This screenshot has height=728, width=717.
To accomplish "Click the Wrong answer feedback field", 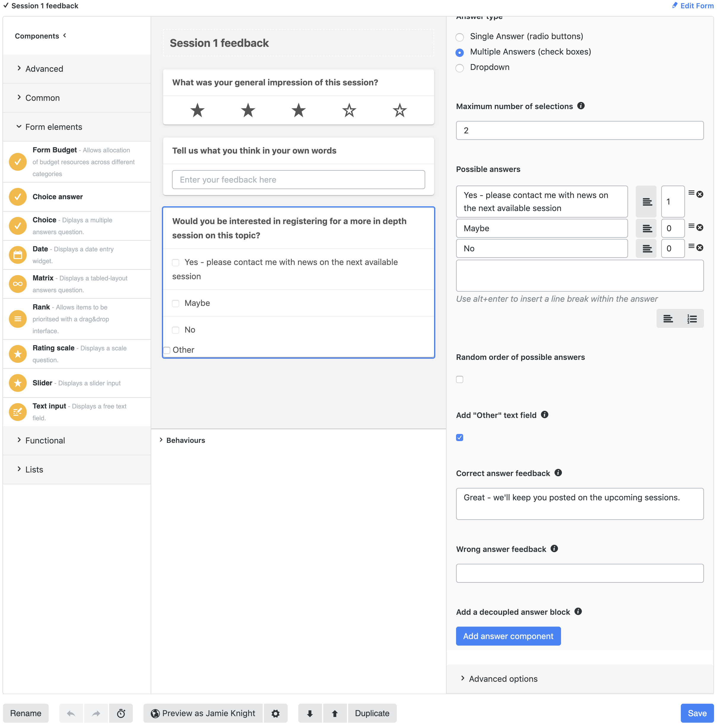I will click(579, 573).
